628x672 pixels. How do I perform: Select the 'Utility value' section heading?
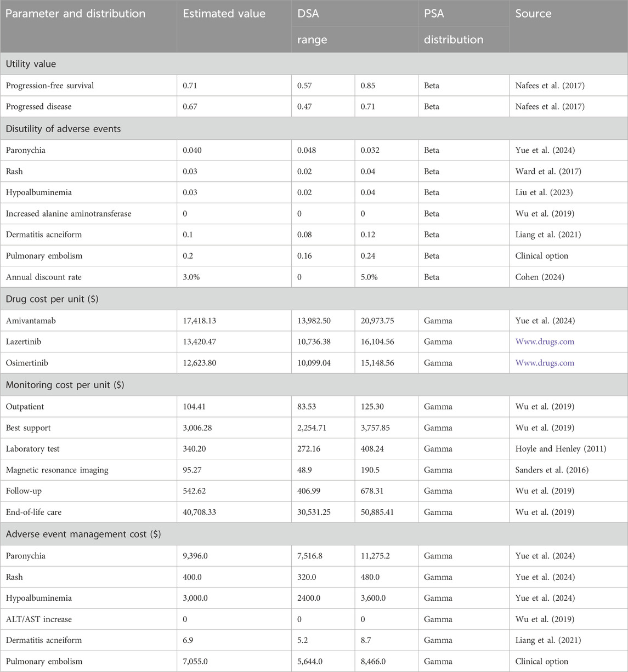pos(31,64)
